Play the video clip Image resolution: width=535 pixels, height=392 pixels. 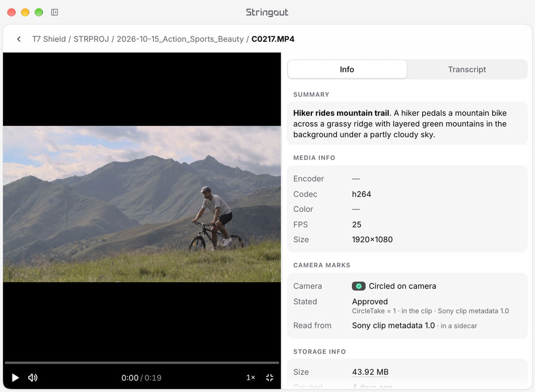click(16, 378)
